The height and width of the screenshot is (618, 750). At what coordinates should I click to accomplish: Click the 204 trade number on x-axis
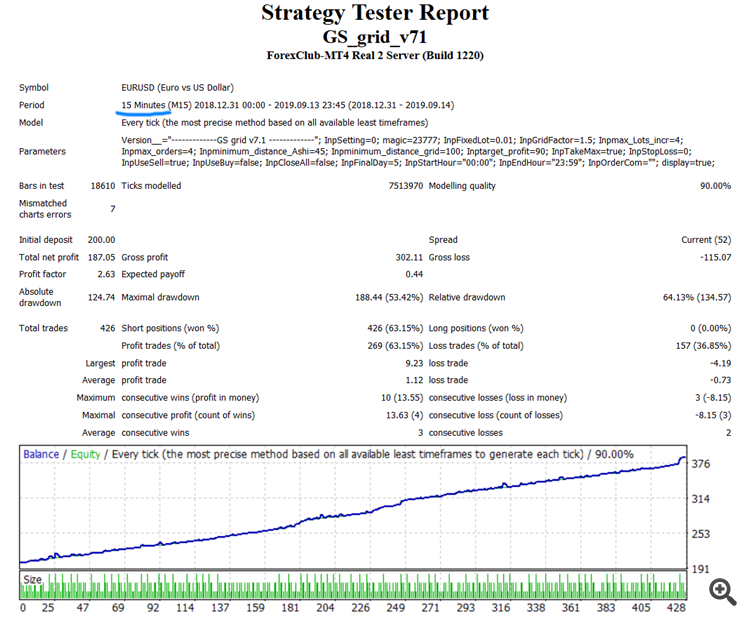click(325, 608)
